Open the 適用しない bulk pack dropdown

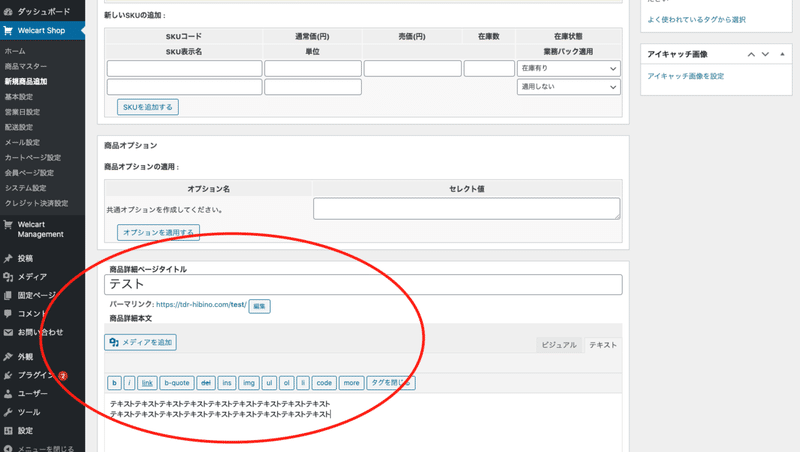pyautogui.click(x=569, y=87)
